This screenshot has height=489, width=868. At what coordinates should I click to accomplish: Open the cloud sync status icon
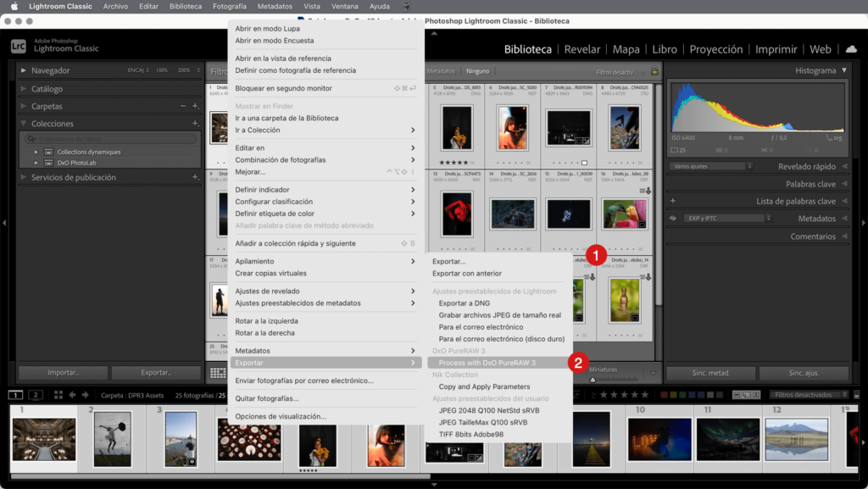tap(851, 49)
